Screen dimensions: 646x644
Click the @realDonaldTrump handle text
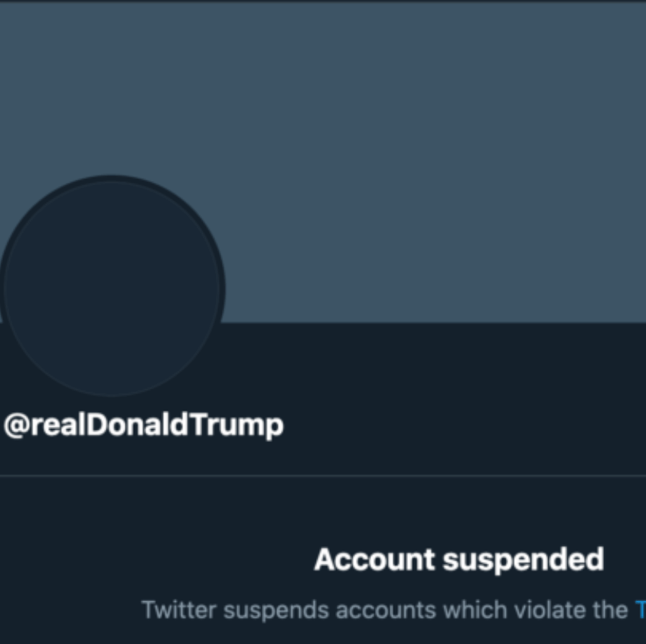pos(144,424)
